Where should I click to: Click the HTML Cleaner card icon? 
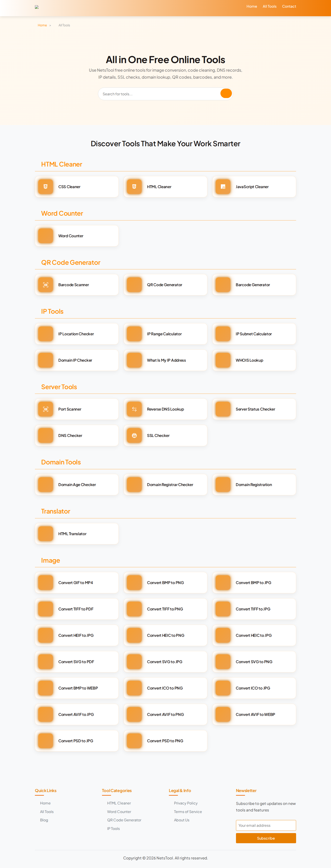tap(134, 187)
